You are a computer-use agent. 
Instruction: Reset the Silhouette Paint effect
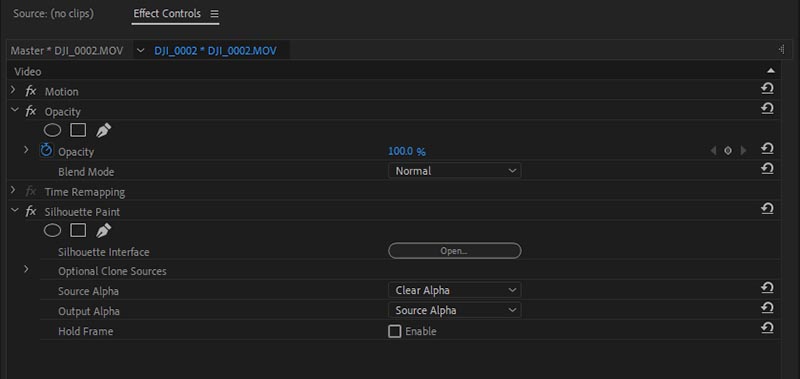(x=767, y=209)
